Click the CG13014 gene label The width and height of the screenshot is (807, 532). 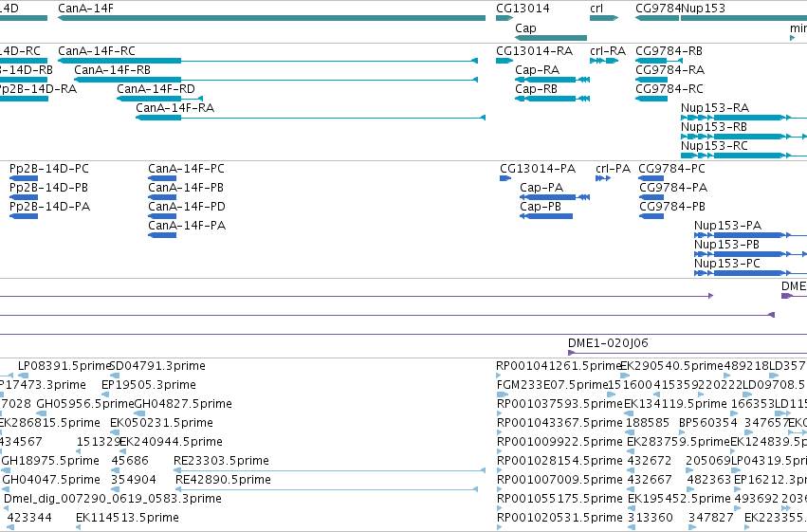[x=523, y=9]
